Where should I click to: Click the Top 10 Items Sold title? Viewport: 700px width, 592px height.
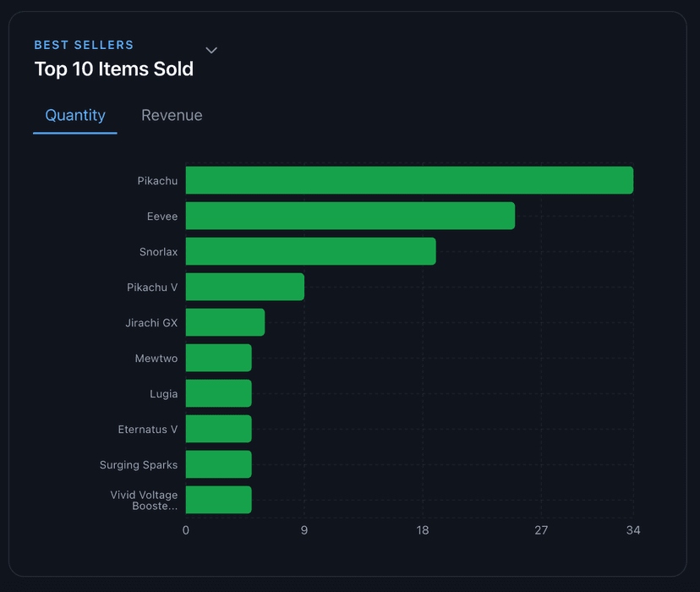[113, 69]
